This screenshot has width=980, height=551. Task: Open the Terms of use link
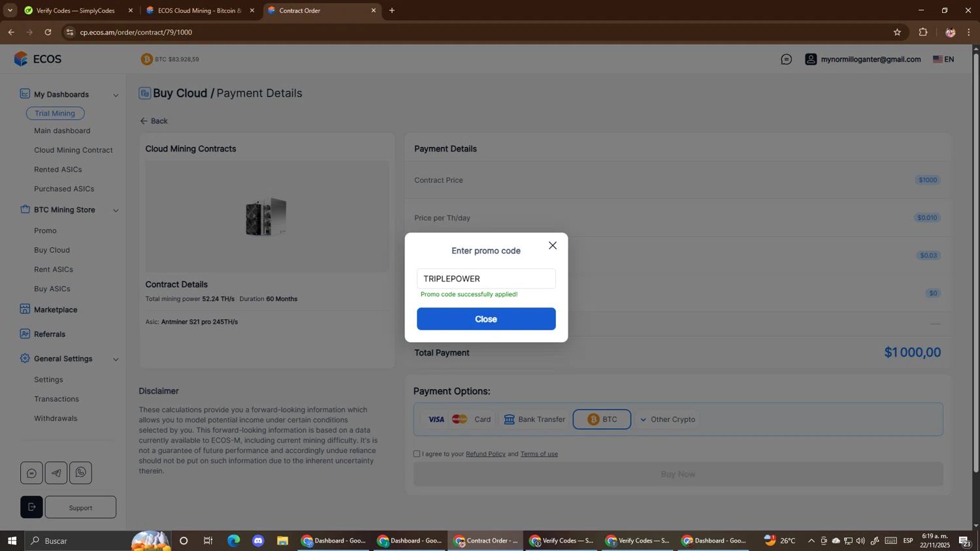click(539, 454)
